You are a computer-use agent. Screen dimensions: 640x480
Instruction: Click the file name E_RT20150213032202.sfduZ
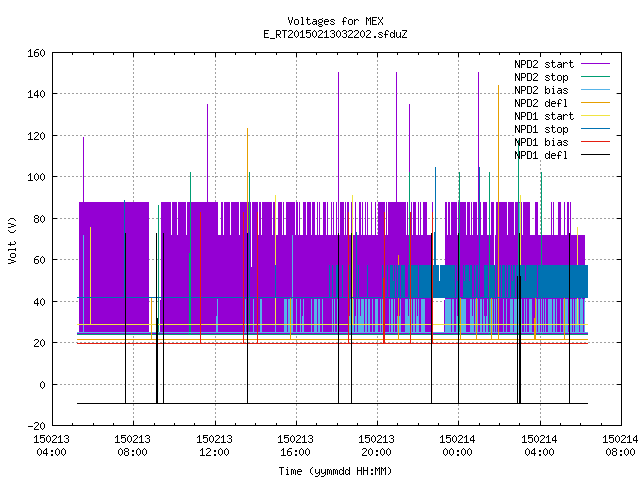pyautogui.click(x=335, y=34)
